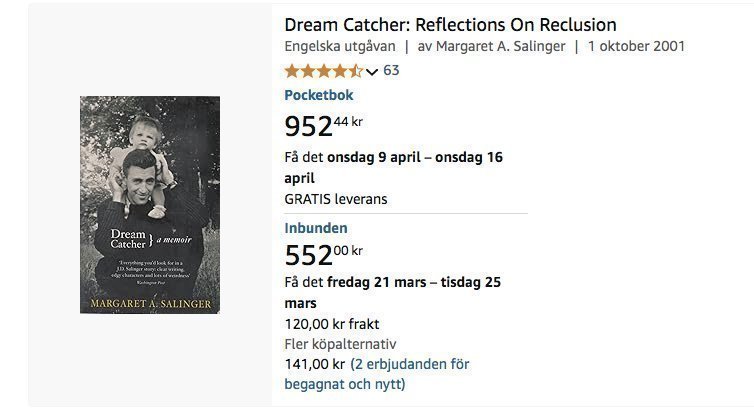The height and width of the screenshot is (415, 754).
Task: Click the paperback delivery date onsdag 9 april
Action: 374,157
